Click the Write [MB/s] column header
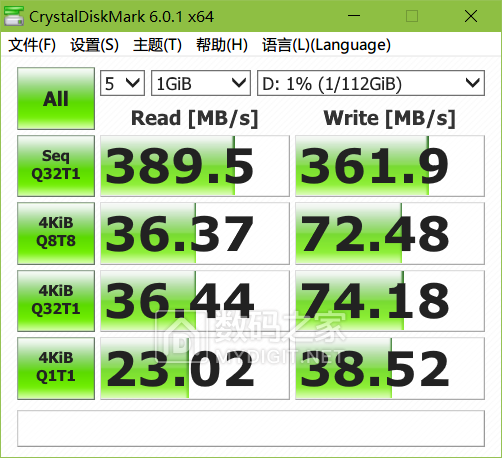502x458 pixels. click(x=390, y=118)
